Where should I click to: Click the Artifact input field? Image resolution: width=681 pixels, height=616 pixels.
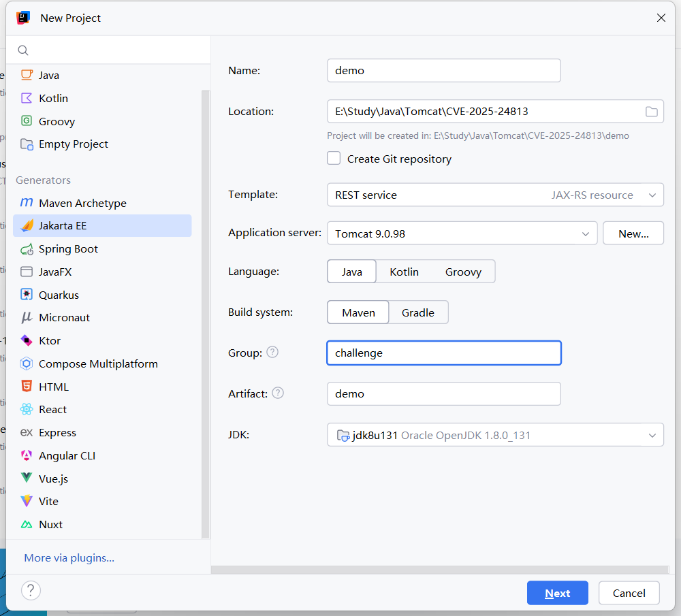point(443,393)
